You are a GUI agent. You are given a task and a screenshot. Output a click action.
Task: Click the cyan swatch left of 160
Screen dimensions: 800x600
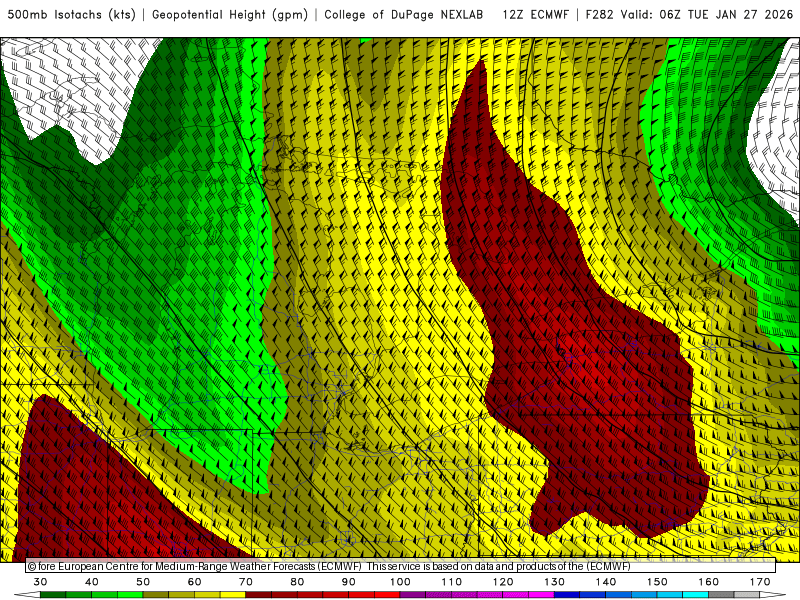click(696, 595)
